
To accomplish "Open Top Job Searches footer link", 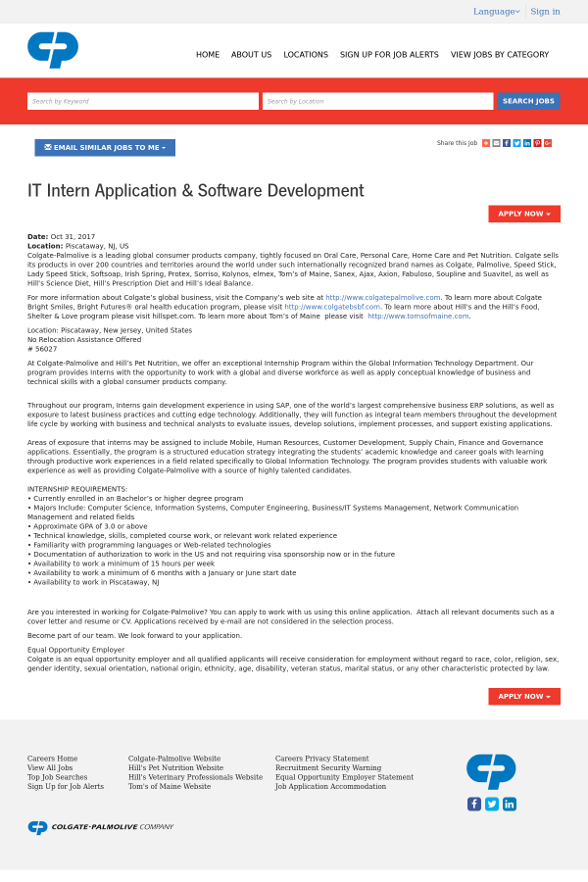I will click(58, 777).
